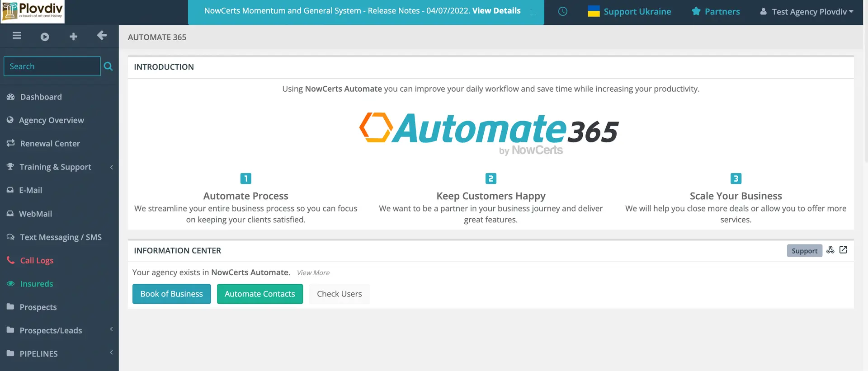Click the number 1 step icon
The height and width of the screenshot is (371, 868).
[246, 178]
